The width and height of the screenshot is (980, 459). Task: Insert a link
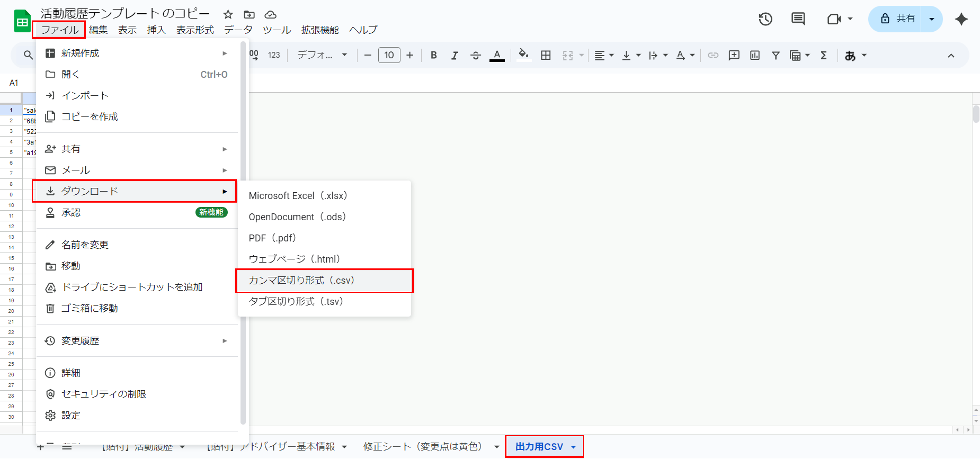coord(713,55)
